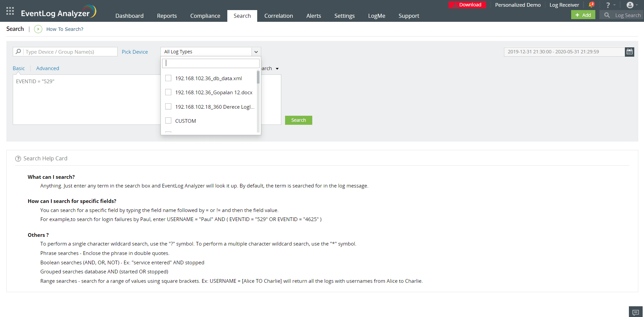The image size is (644, 317).
Task: Click the Search page title
Action: (15, 29)
